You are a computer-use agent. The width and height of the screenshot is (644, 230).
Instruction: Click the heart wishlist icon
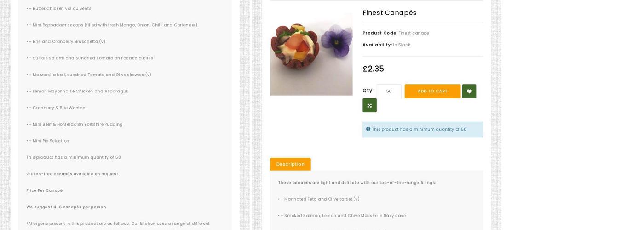(469, 91)
